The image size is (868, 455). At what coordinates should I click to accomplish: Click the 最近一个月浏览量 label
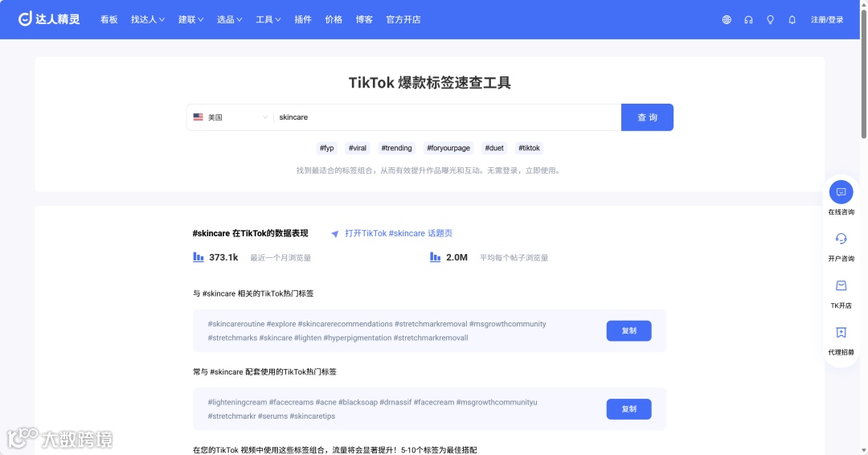(x=280, y=258)
